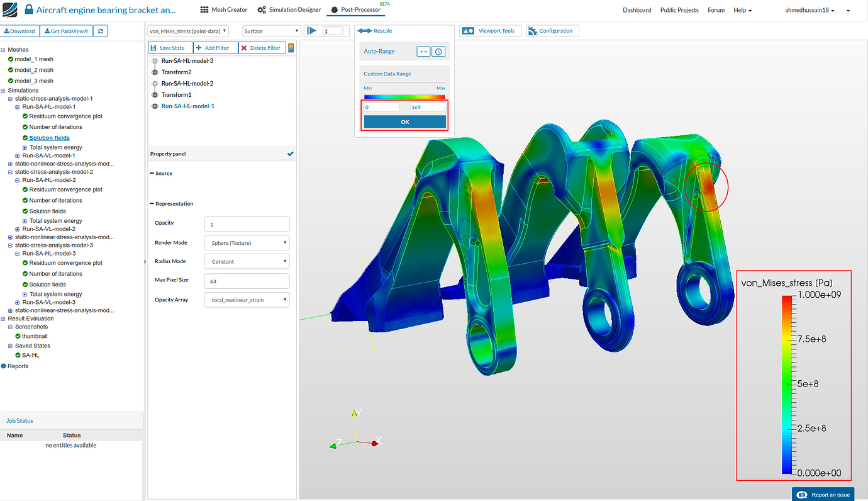The width and height of the screenshot is (868, 501).
Task: Toggle visibility of Run-SA-HL-model-1 in the pipeline
Action: coord(155,106)
